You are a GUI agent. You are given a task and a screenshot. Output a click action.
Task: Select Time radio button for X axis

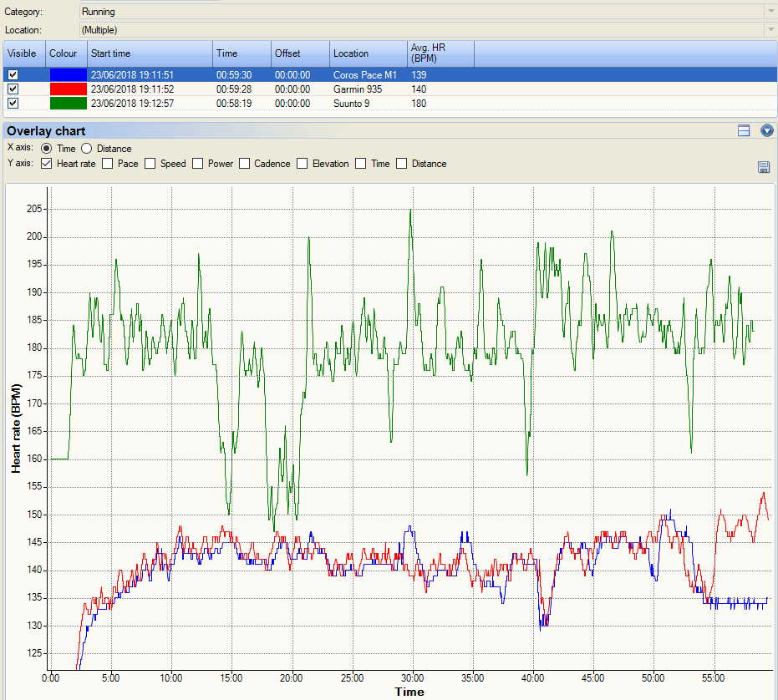pos(47,149)
